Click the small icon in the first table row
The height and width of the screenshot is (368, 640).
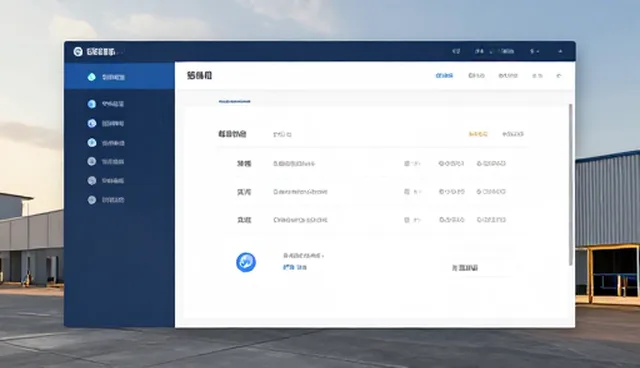[407, 164]
